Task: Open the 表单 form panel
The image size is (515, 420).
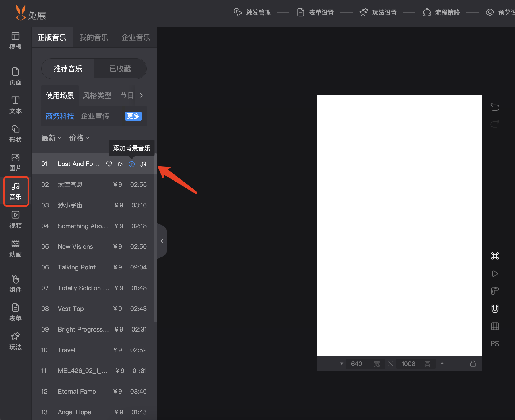Action: coord(16,313)
